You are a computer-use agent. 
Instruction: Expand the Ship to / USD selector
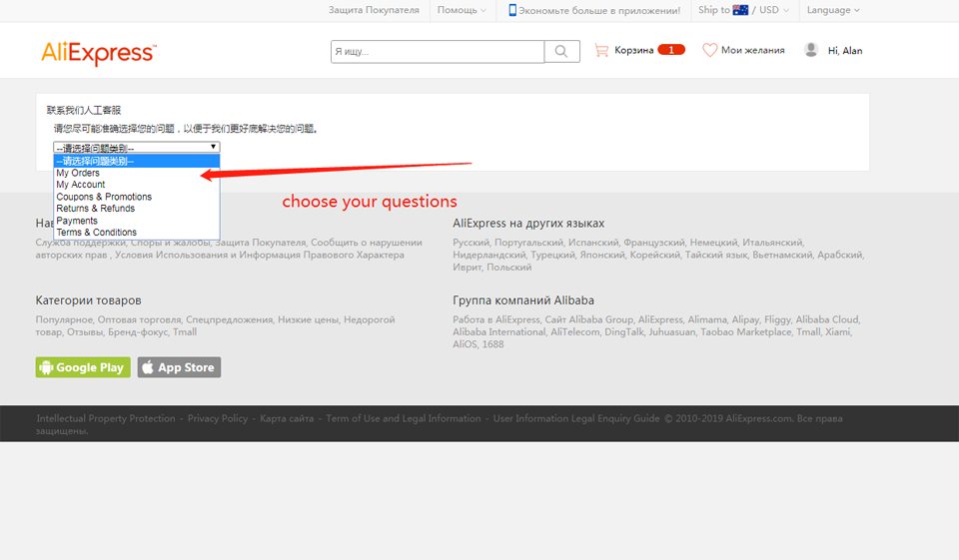point(743,10)
